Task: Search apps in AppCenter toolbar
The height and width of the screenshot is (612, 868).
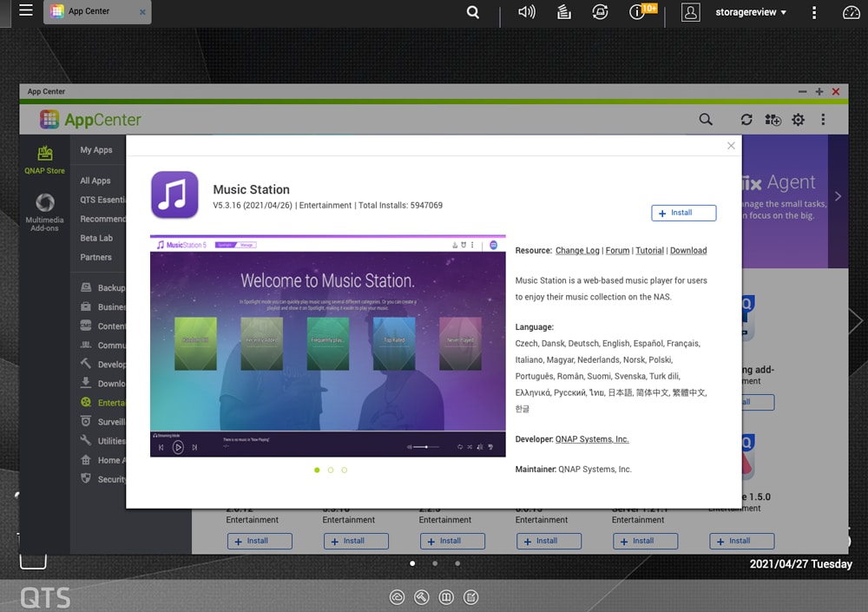Action: click(705, 119)
